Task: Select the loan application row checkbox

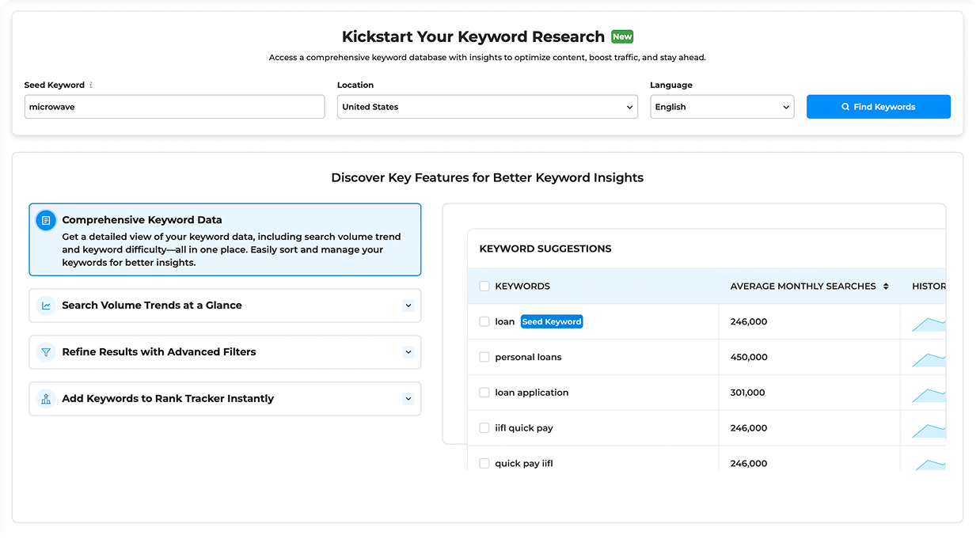Action: (x=484, y=393)
